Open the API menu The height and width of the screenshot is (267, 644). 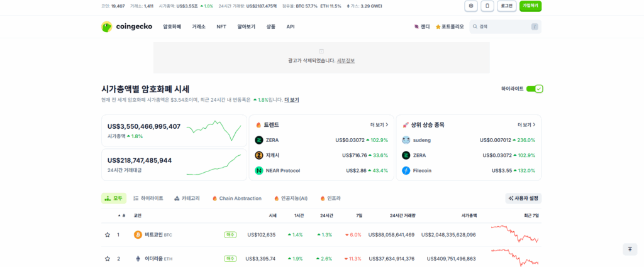291,26
